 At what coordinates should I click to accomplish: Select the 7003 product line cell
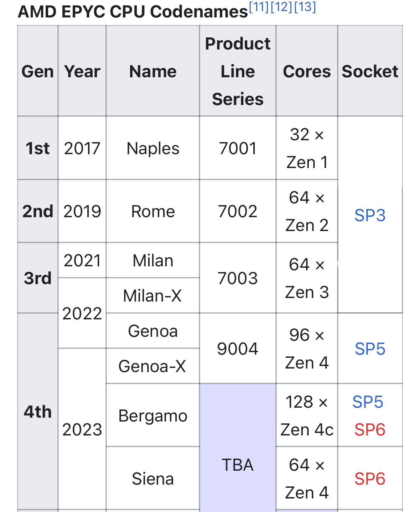[x=238, y=278]
